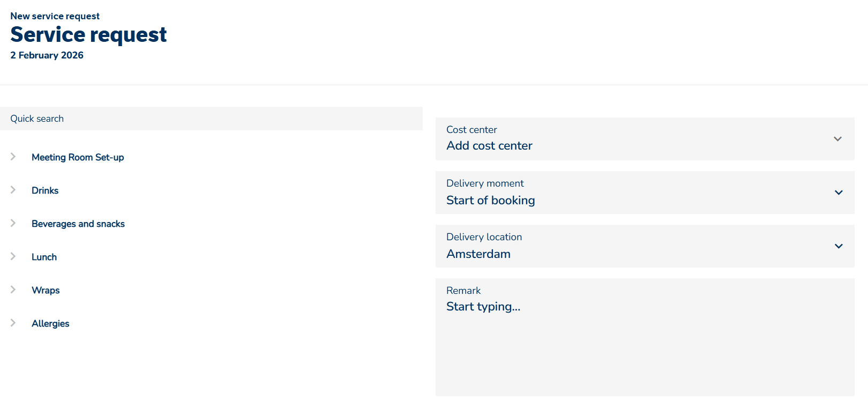This screenshot has height=414, width=868.
Task: Expand the Allergies category arrow
Action: (13, 323)
